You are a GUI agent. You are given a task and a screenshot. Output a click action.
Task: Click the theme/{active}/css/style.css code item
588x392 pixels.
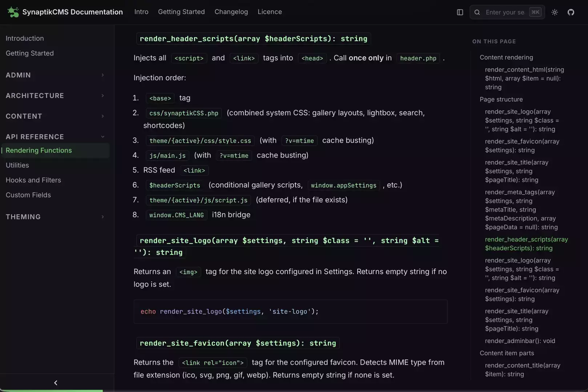pyautogui.click(x=200, y=141)
